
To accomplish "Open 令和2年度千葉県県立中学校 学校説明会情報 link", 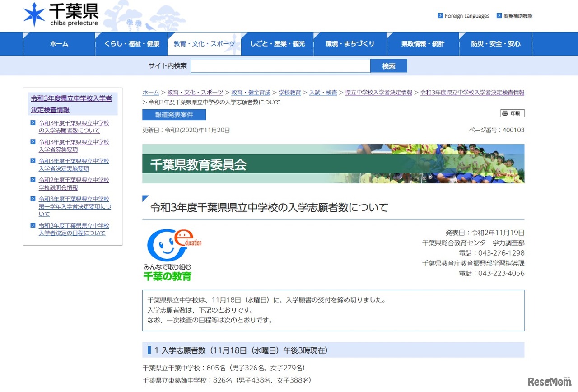I will pyautogui.click(x=73, y=183).
